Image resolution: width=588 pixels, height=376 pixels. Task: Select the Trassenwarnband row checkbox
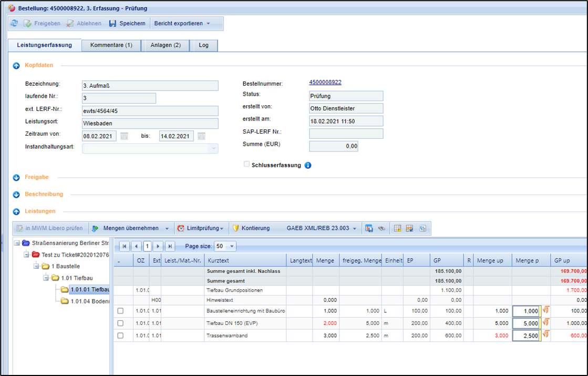(x=120, y=336)
